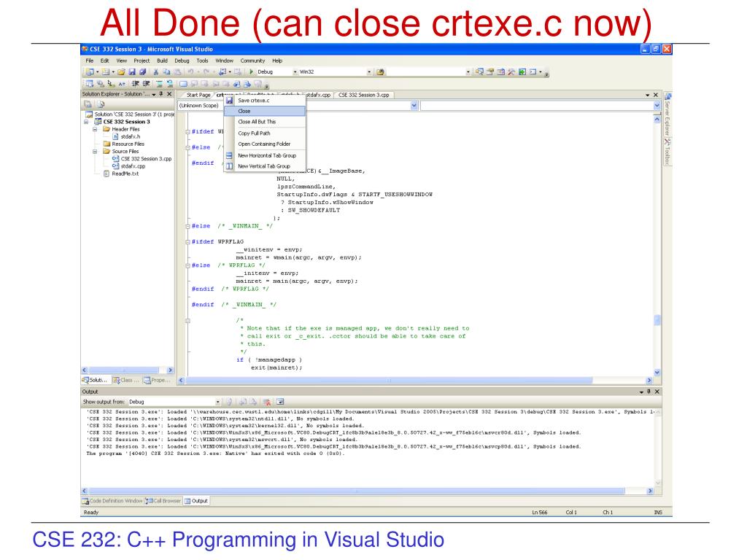The width and height of the screenshot is (747, 560).
Task: Click the Add New Item toolbar icon
Action: pyautogui.click(x=106, y=72)
